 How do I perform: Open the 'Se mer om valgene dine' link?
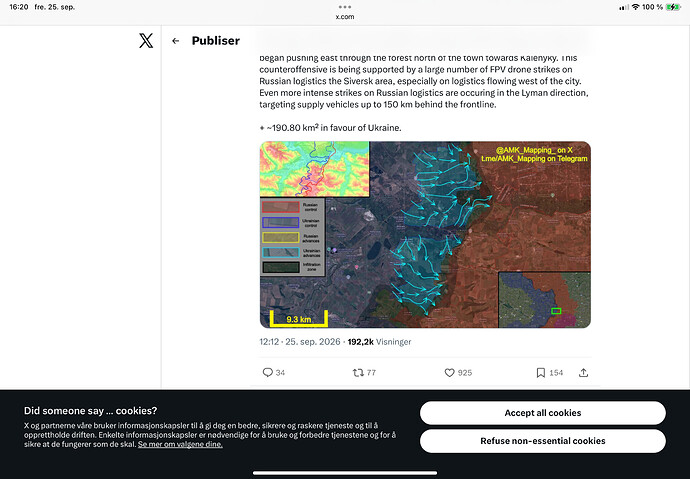click(x=180, y=444)
